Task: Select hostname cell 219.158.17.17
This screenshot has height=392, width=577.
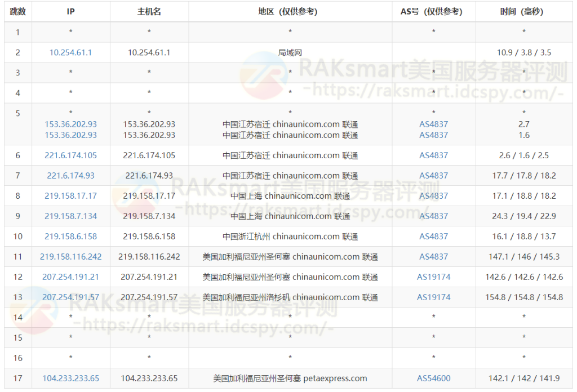Action: tap(149, 196)
